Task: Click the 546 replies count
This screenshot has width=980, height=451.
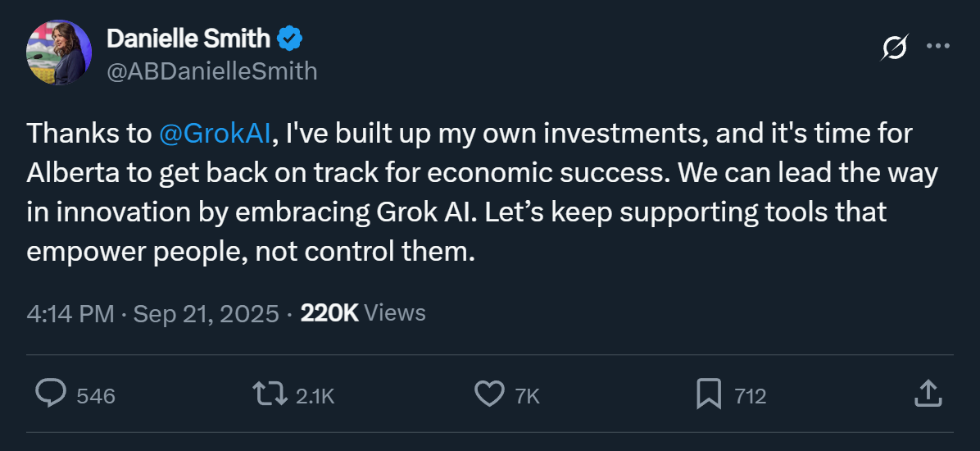Action: [x=96, y=397]
